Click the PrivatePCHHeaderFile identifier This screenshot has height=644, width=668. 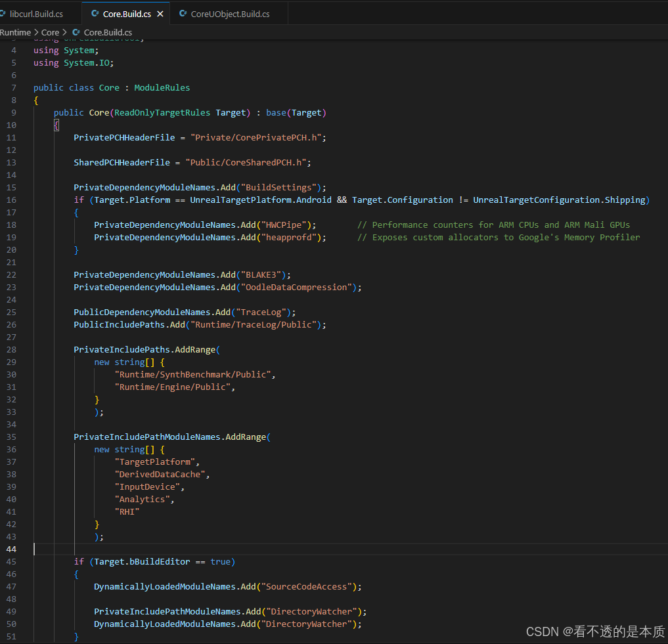click(124, 138)
